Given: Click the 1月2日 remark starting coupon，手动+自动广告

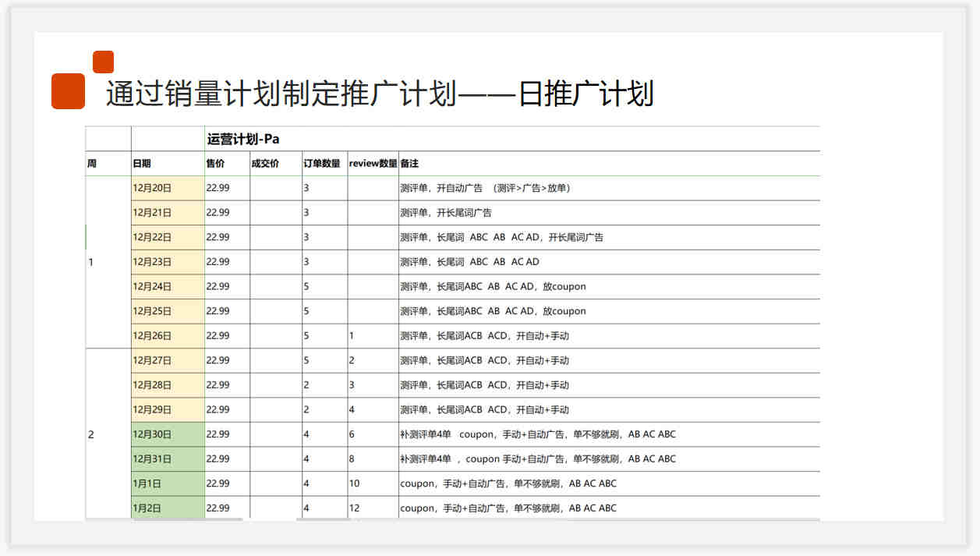Looking at the screenshot, I should (x=508, y=508).
